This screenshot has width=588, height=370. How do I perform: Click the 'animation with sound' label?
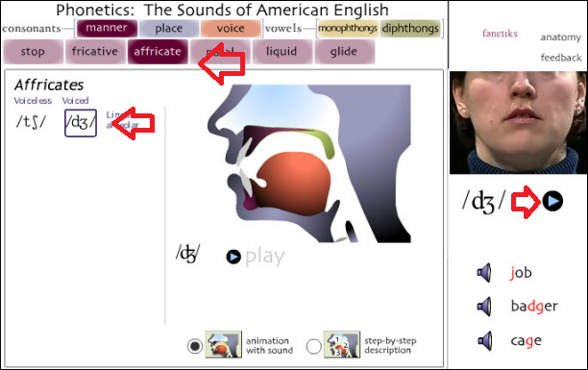coord(270,346)
